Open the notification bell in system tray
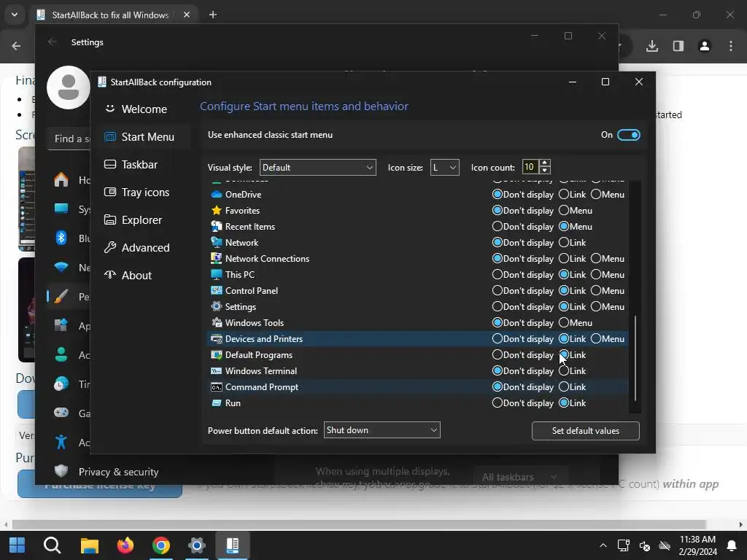 coord(732,545)
